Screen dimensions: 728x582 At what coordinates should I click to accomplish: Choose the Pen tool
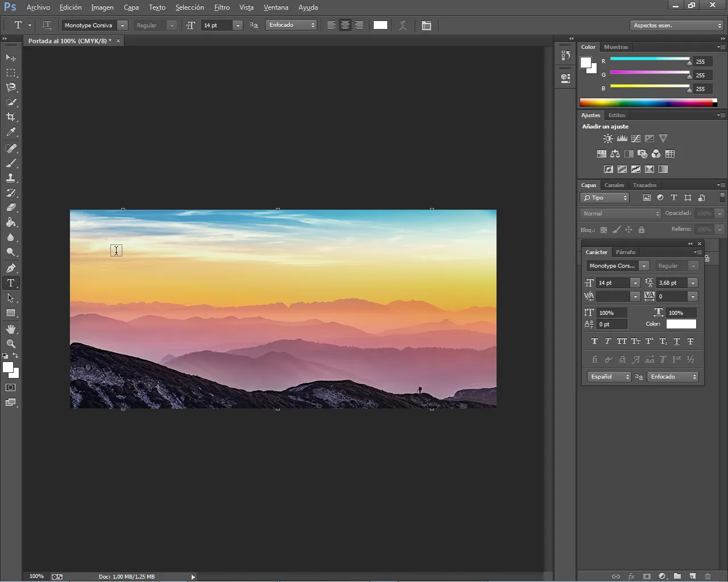coord(11,268)
